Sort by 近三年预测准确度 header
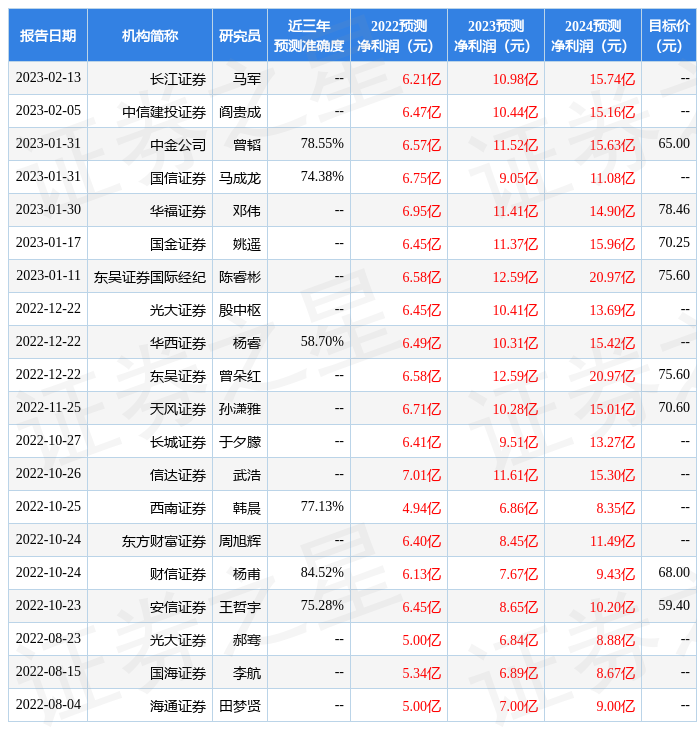Viewport: 697px width, 730px height. [309, 36]
